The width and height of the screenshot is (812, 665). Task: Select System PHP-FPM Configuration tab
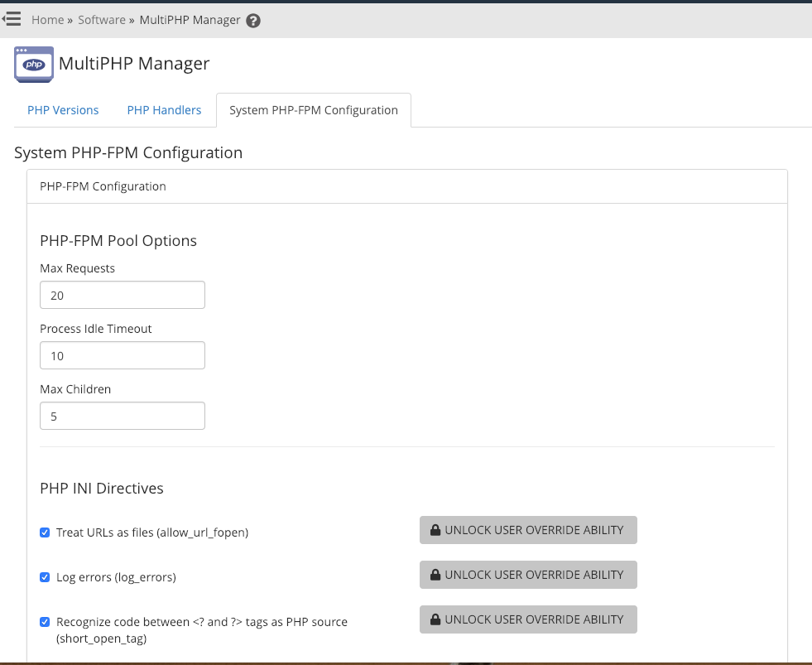314,110
